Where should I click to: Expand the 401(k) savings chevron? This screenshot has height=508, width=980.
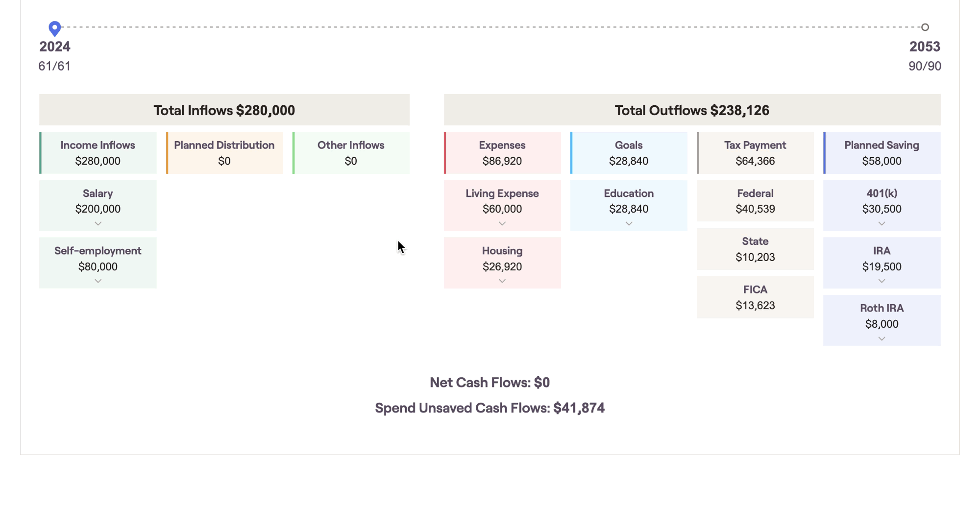882,224
